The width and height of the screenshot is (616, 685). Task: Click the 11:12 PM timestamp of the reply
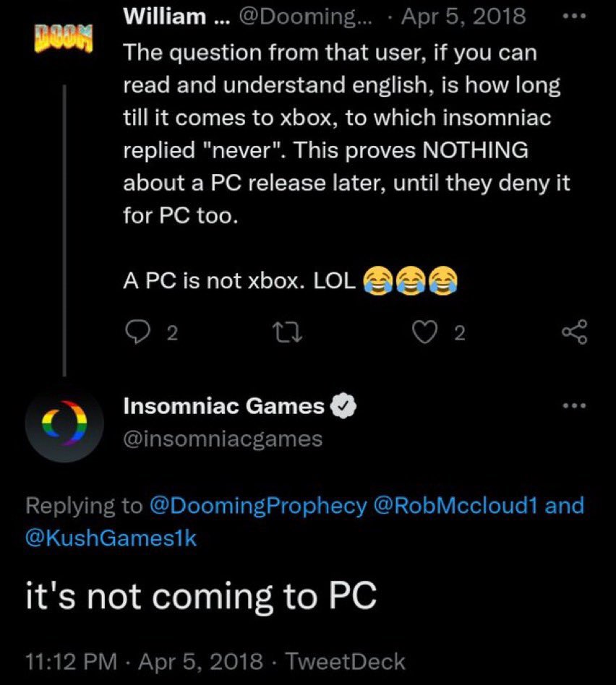coord(72,661)
